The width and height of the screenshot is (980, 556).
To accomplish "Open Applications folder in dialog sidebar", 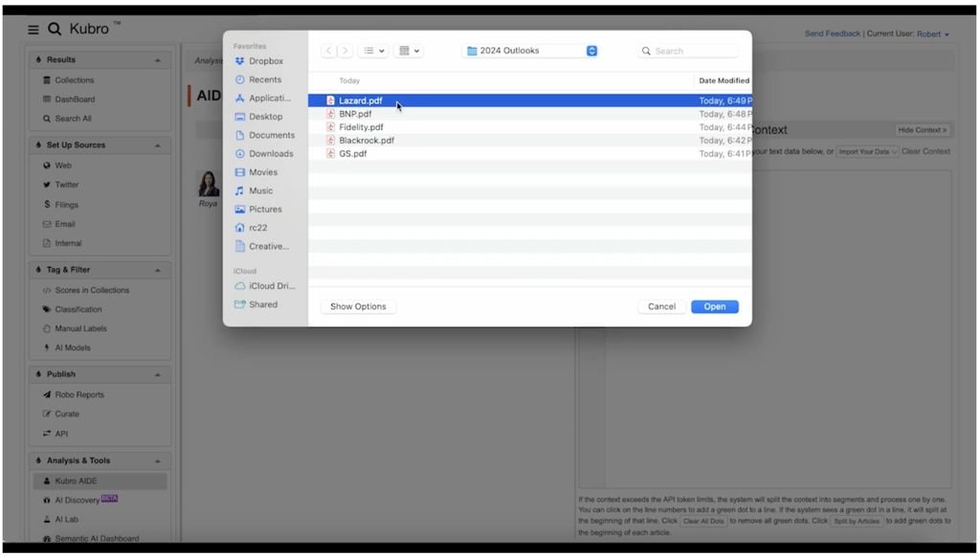I will coord(262,98).
